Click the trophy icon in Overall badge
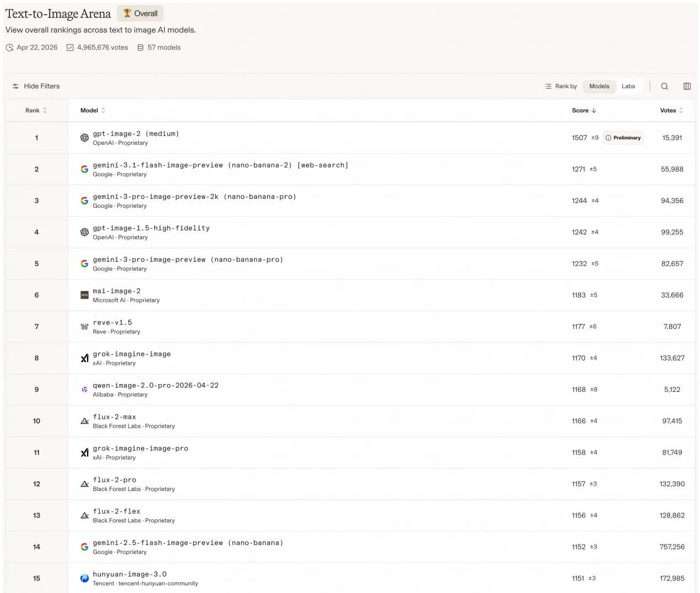The width and height of the screenshot is (700, 593). tap(127, 13)
